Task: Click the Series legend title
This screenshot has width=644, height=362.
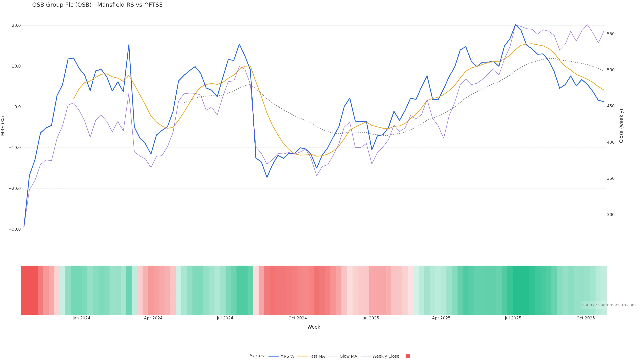Action: [x=257, y=356]
